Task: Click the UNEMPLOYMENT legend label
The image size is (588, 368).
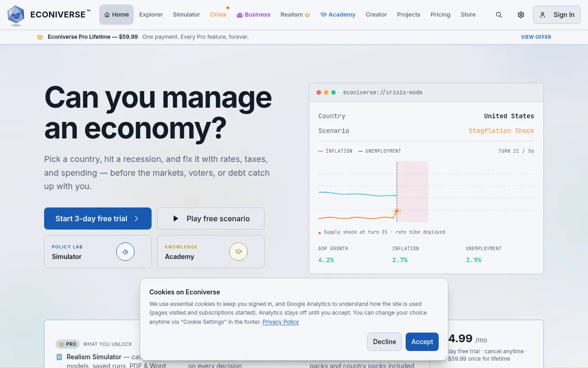Action: [383, 151]
